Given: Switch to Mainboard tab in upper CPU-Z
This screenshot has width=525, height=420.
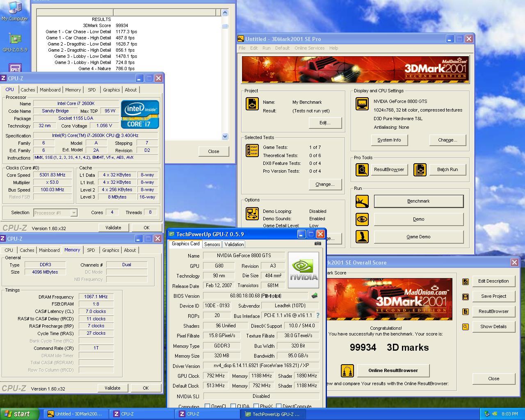Looking at the screenshot, I should [50, 90].
